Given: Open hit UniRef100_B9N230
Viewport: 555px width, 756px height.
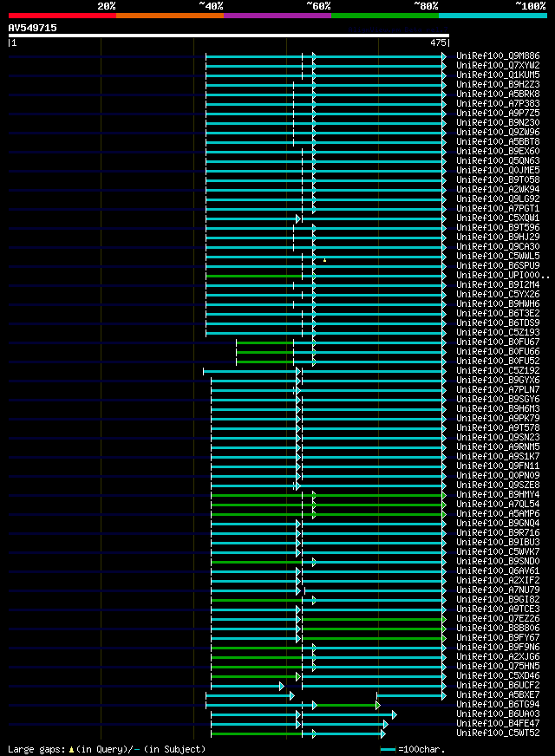Looking at the screenshot, I should pyautogui.click(x=498, y=123).
